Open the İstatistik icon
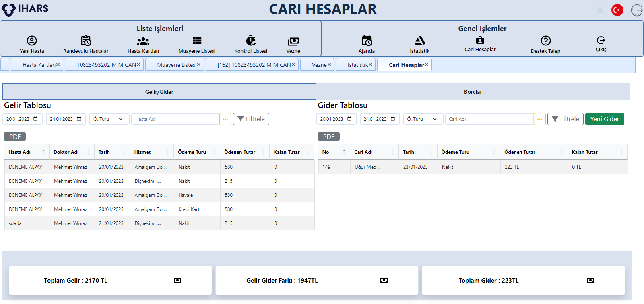Image resolution: width=644 pixels, height=304 pixels. click(x=419, y=41)
